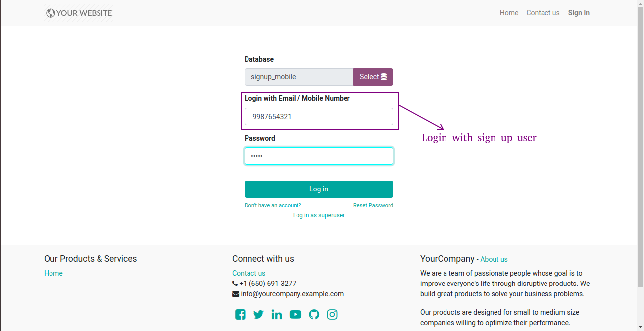Open the Twitter social icon
This screenshot has width=644, height=331.
pos(258,314)
